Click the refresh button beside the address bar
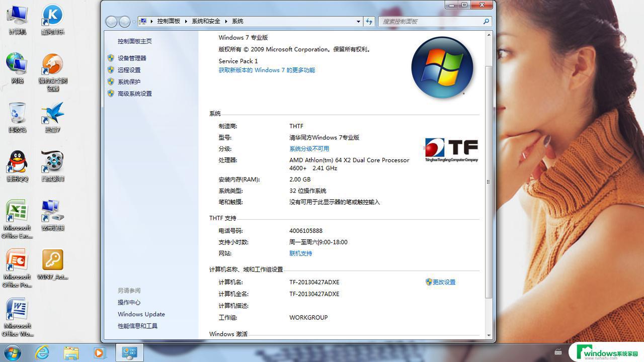Screen dimensions: 644x362 tap(369, 21)
